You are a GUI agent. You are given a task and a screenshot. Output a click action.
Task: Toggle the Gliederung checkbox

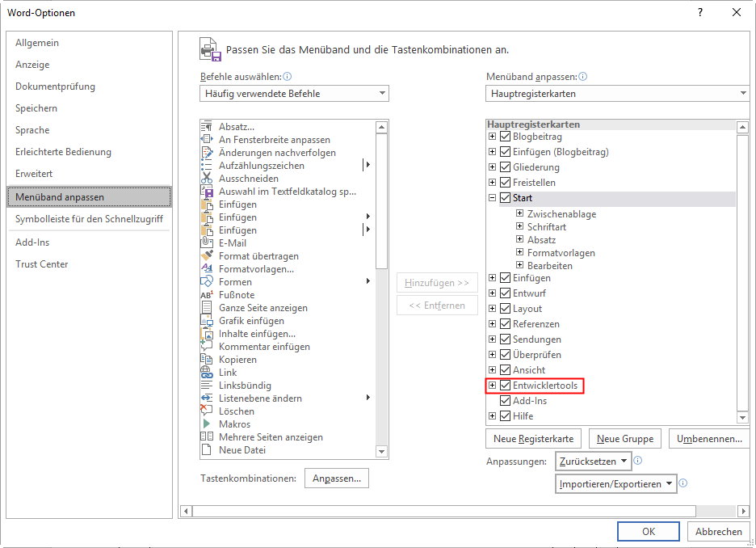coord(506,167)
